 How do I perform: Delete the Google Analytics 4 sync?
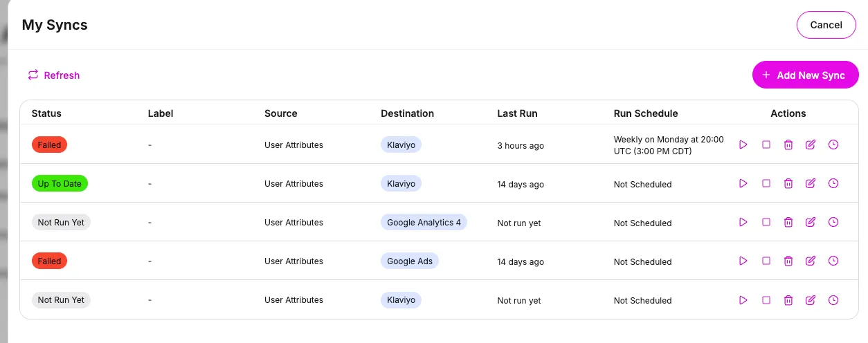click(788, 222)
